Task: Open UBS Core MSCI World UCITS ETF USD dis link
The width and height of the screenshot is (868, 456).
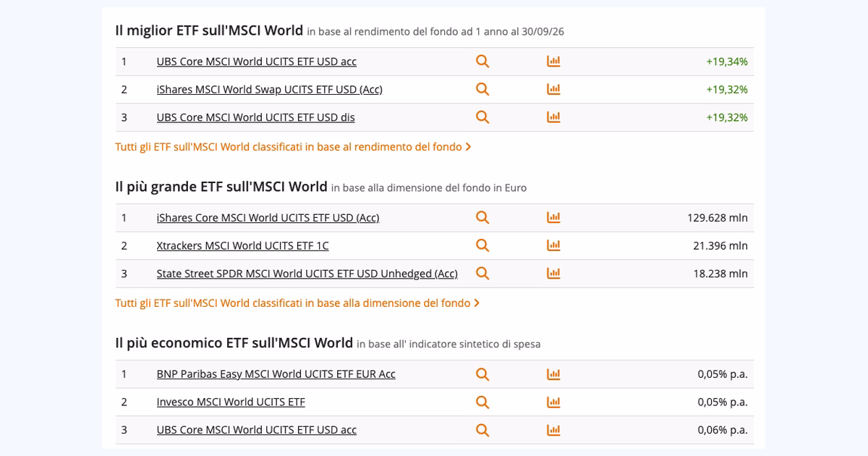Action: [255, 117]
